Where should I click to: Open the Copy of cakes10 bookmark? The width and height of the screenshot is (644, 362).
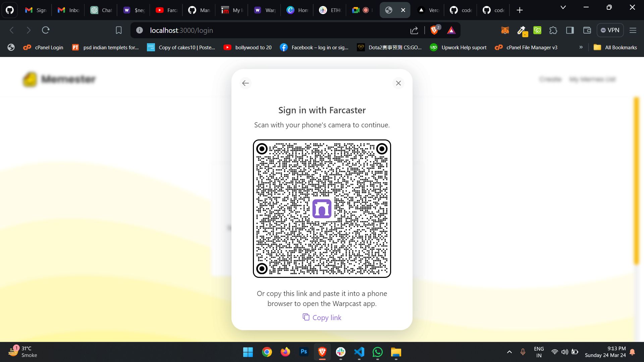(x=181, y=48)
